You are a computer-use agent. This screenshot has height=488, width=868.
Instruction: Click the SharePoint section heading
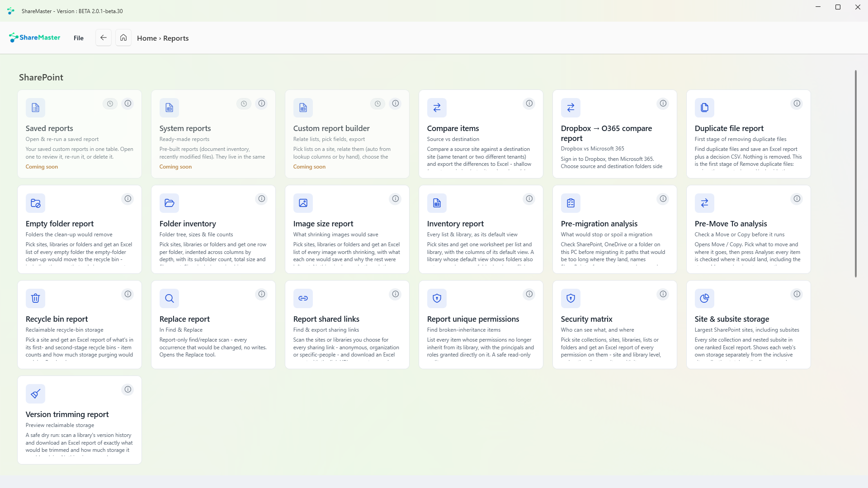click(41, 77)
